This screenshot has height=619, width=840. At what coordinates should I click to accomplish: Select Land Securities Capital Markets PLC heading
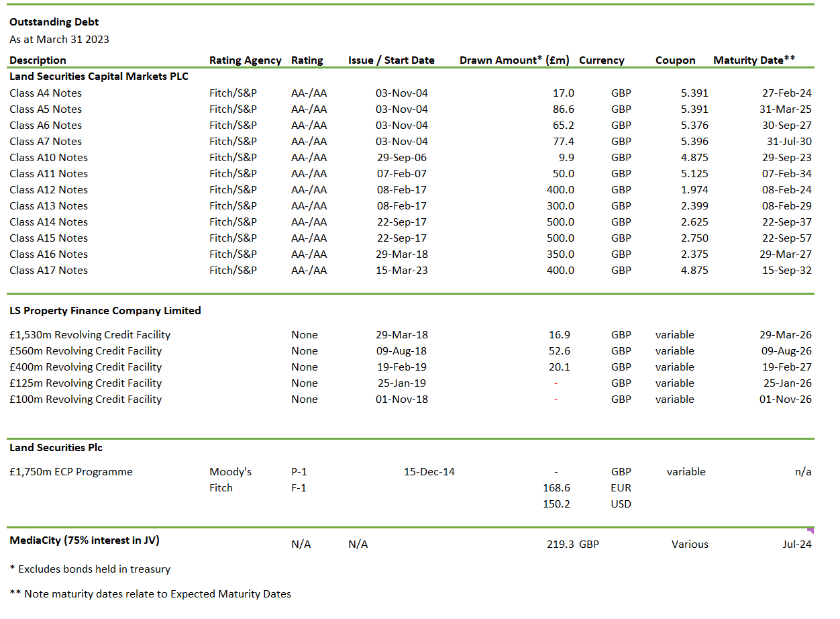pyautogui.click(x=99, y=77)
